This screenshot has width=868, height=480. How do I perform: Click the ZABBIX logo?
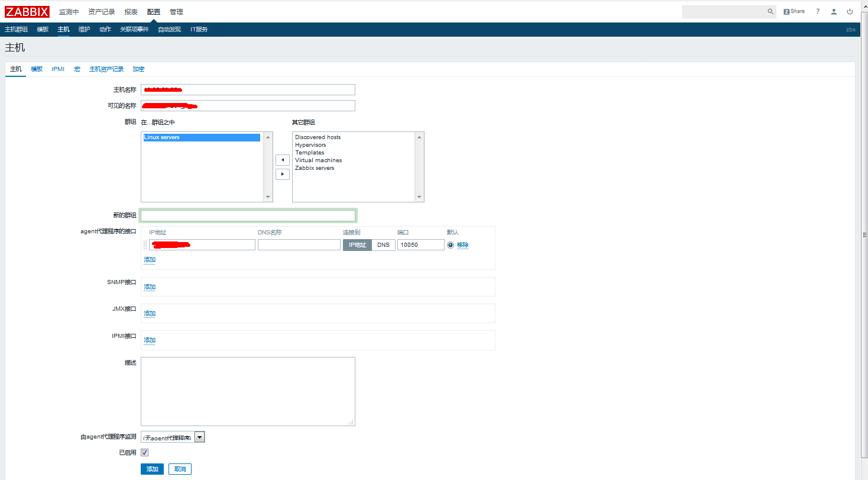click(x=27, y=11)
